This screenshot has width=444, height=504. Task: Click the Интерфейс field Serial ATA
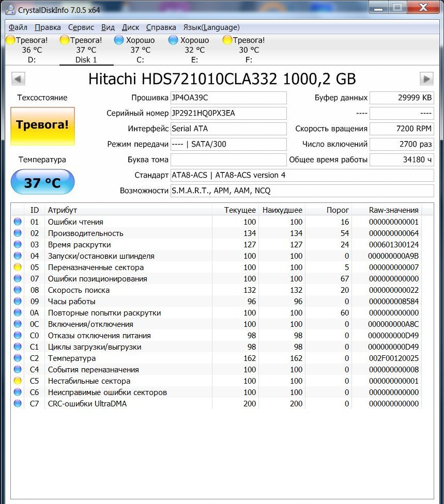[228, 129]
